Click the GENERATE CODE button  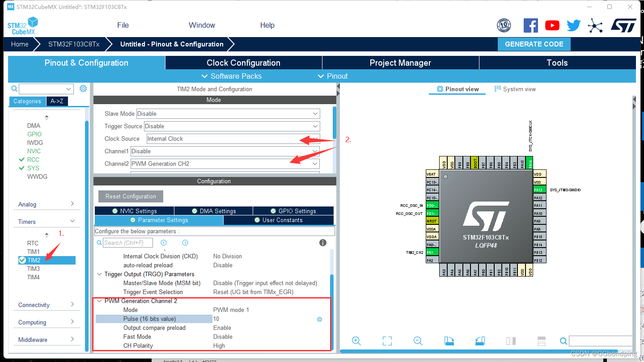click(534, 44)
